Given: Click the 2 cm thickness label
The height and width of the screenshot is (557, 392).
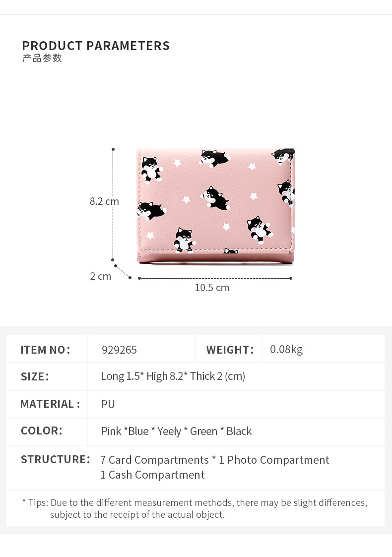Looking at the screenshot, I should 101,276.
